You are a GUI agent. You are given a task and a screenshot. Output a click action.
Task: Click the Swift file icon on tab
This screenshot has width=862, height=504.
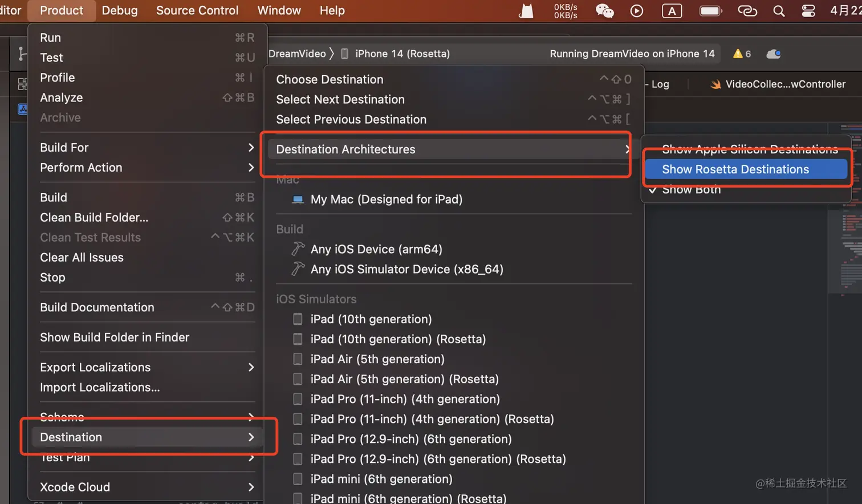pos(715,84)
